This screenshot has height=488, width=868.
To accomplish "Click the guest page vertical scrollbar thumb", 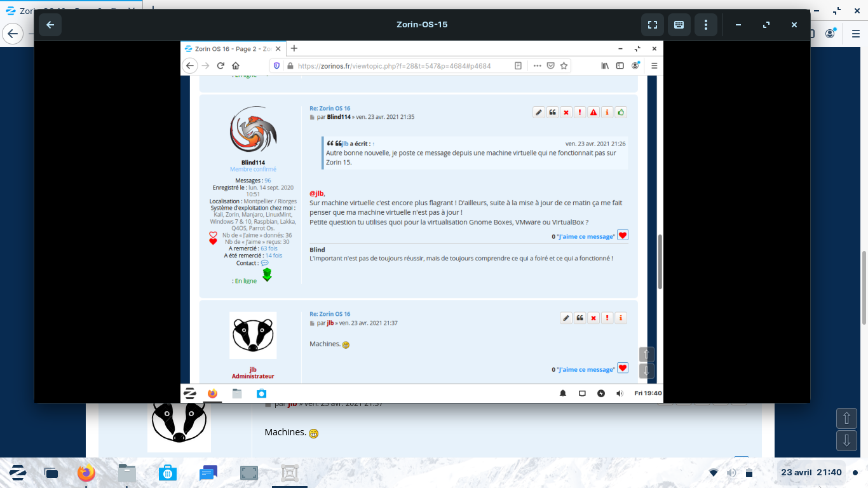I will (x=660, y=261).
